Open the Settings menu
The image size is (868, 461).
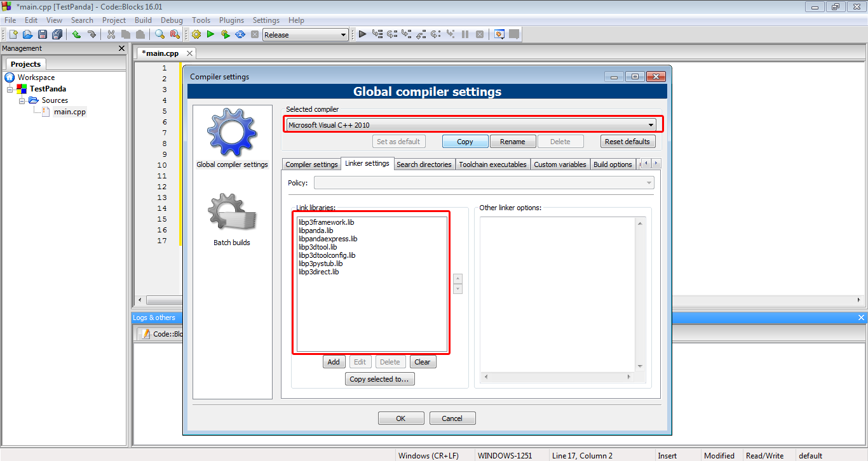click(x=266, y=20)
